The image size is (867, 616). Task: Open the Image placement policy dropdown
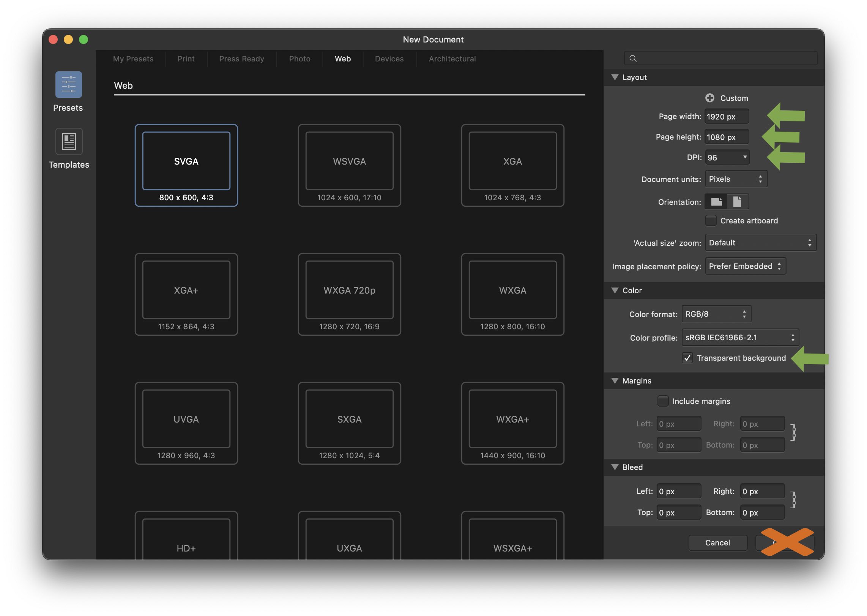pyautogui.click(x=745, y=266)
